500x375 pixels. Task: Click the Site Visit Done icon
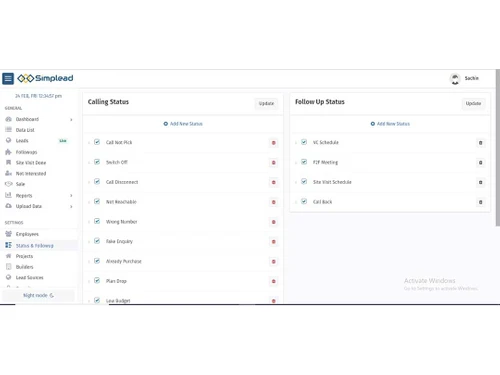tap(9, 162)
